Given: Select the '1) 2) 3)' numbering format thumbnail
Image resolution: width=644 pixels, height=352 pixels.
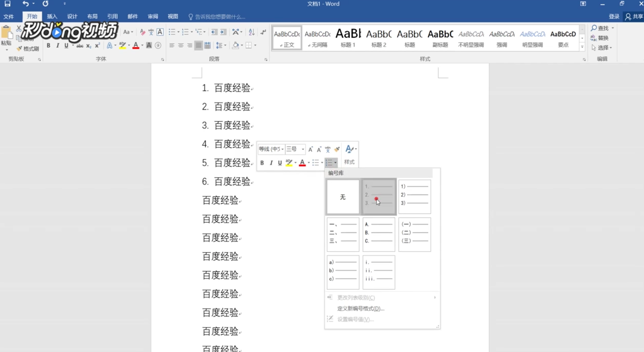Looking at the screenshot, I should (x=415, y=197).
